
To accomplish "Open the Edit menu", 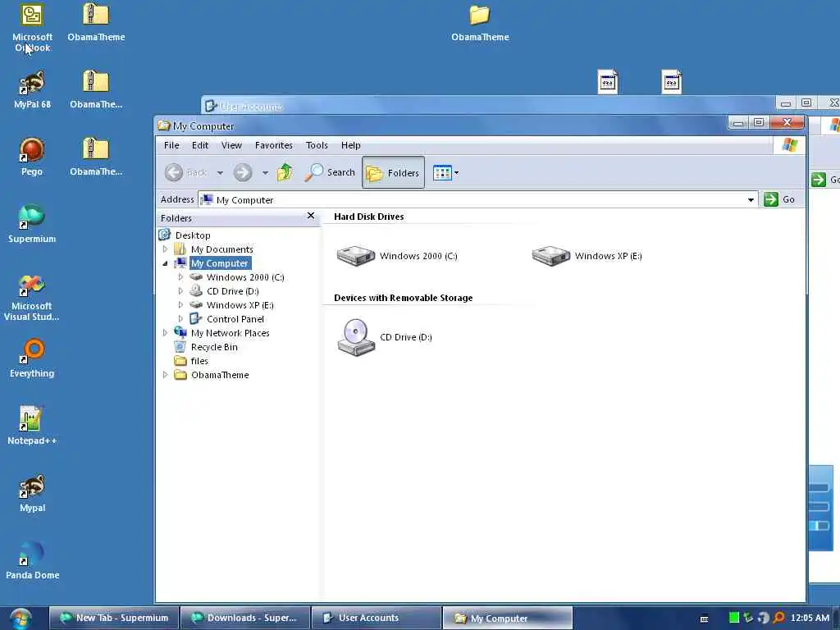I will click(200, 145).
